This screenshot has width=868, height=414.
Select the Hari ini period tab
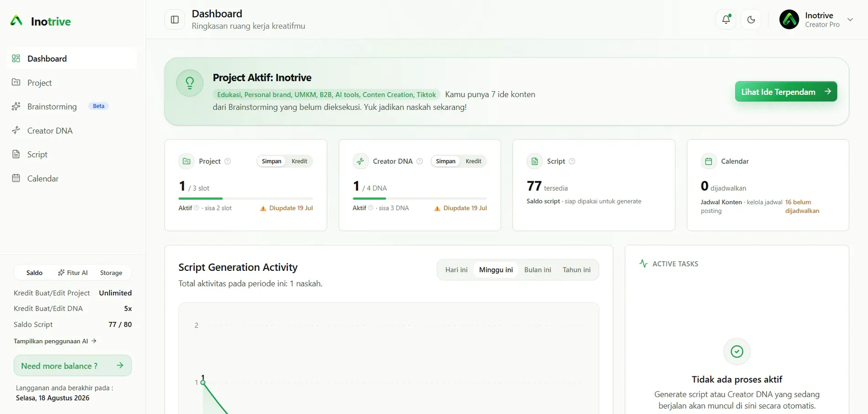pyautogui.click(x=456, y=269)
